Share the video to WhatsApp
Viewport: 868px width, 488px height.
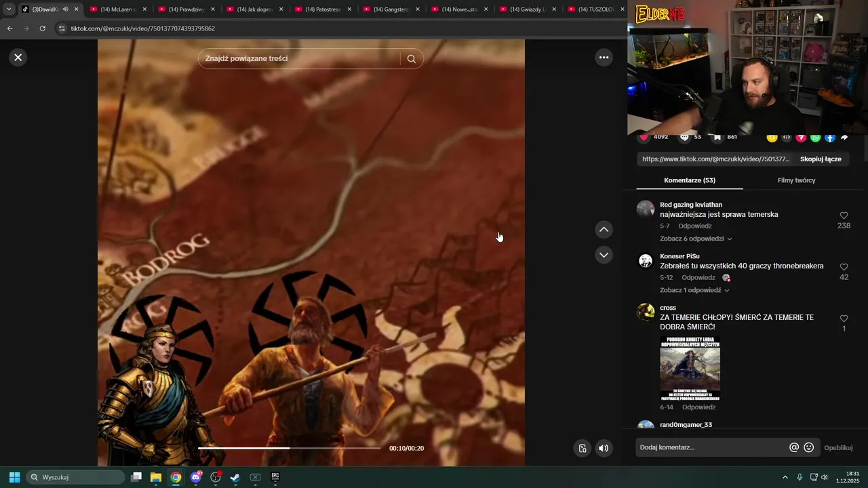815,138
